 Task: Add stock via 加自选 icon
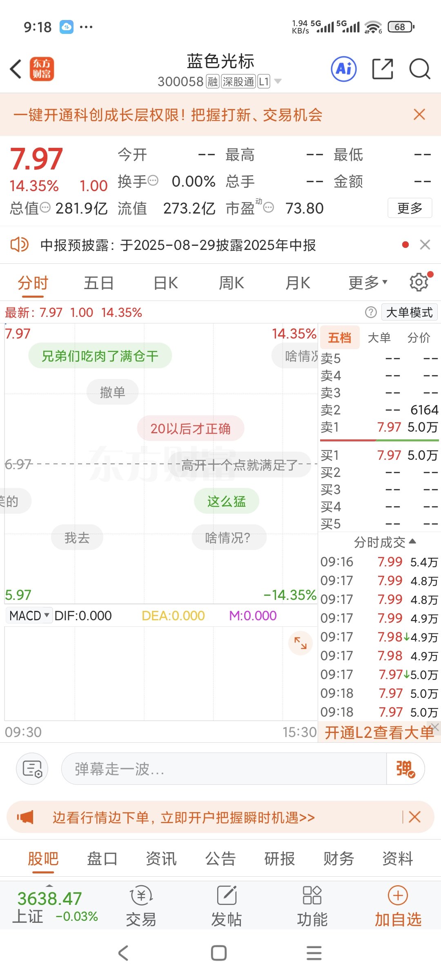398,895
